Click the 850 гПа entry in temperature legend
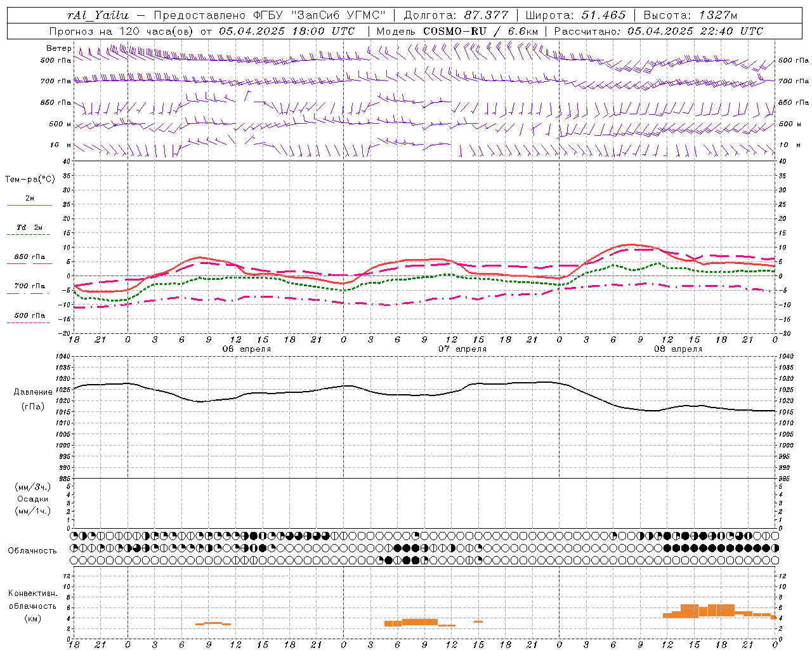The height and width of the screenshot is (650, 812). (x=30, y=257)
